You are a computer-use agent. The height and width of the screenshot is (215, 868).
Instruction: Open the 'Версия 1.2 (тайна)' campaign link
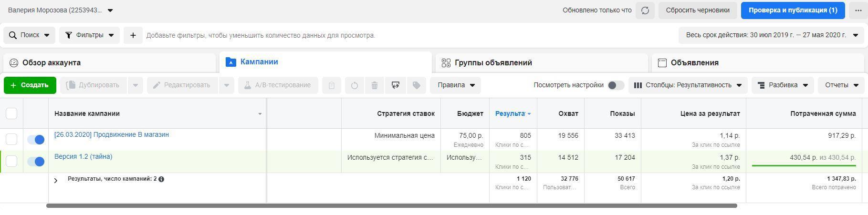83,157
